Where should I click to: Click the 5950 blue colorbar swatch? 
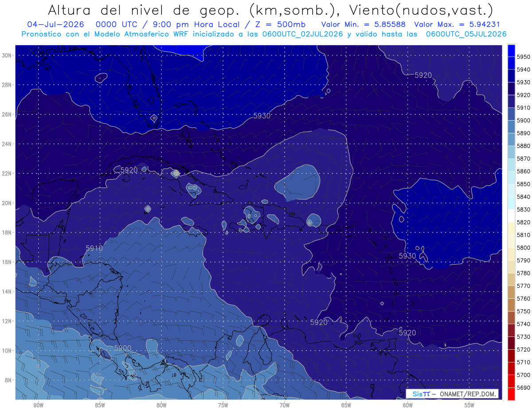click(511, 51)
